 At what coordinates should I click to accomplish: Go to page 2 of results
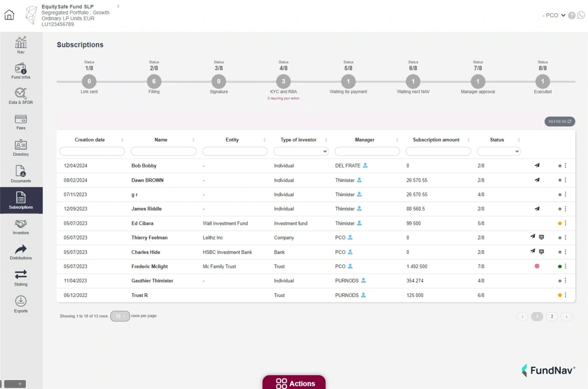[x=552, y=316]
